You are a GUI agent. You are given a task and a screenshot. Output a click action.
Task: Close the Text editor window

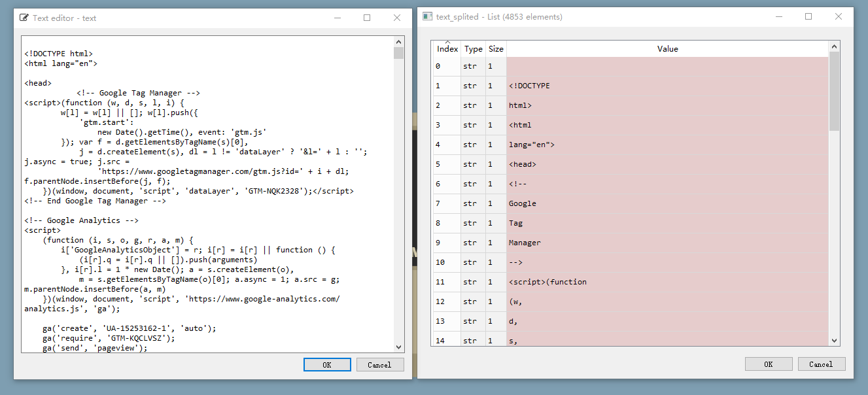tap(397, 18)
